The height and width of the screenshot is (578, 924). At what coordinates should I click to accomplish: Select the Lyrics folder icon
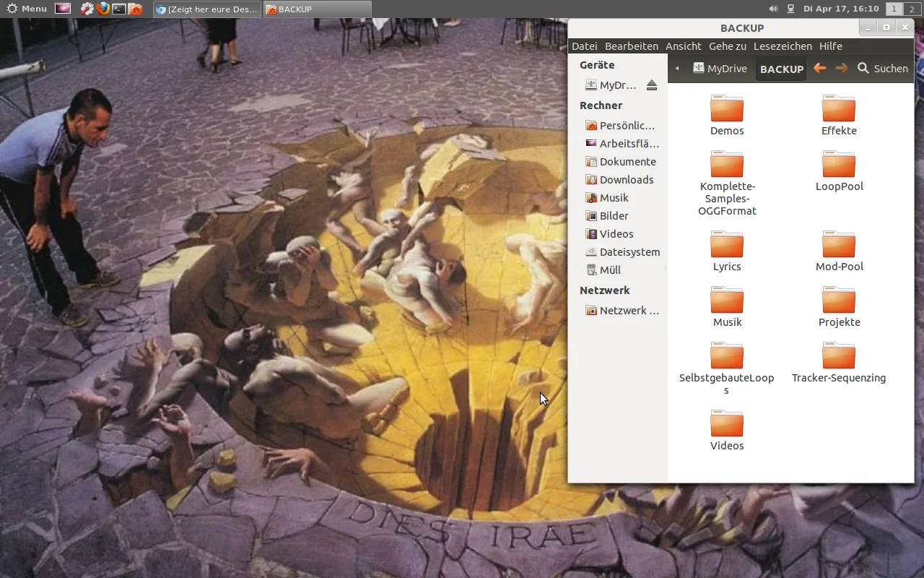pyautogui.click(x=727, y=244)
